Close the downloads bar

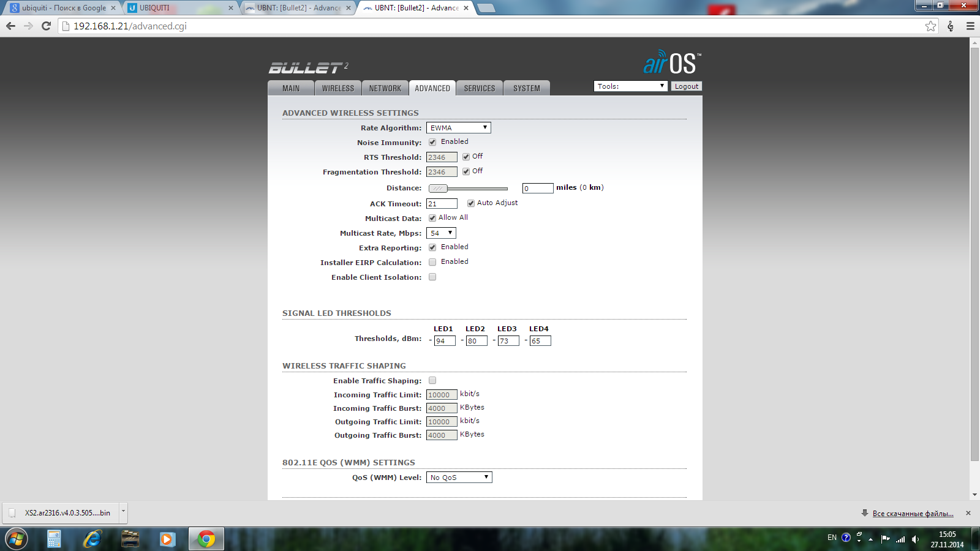(968, 513)
